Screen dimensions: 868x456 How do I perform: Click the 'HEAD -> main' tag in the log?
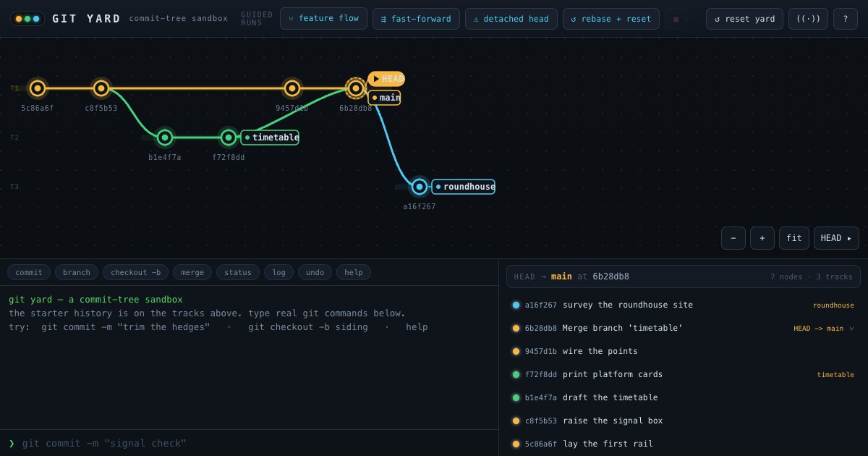click(818, 329)
